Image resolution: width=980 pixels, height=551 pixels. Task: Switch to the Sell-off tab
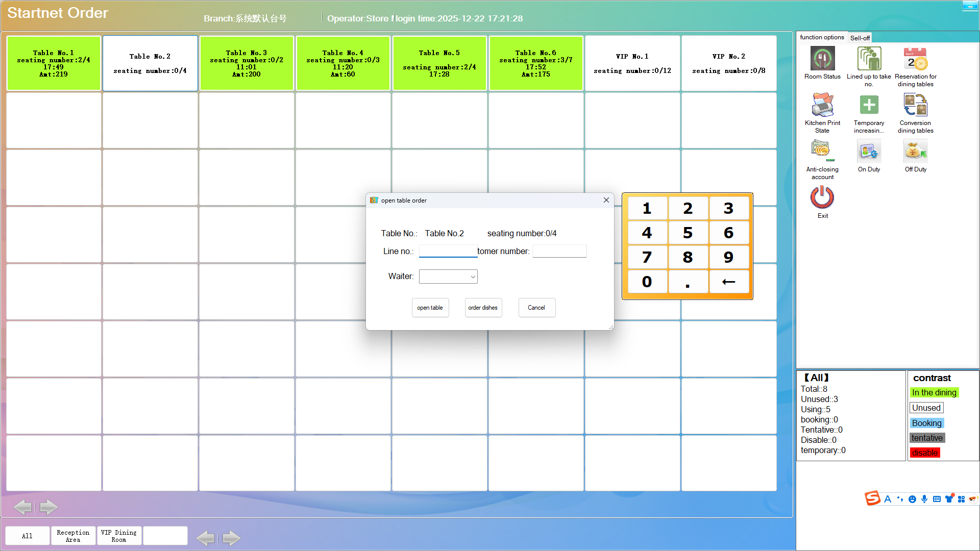click(x=860, y=38)
